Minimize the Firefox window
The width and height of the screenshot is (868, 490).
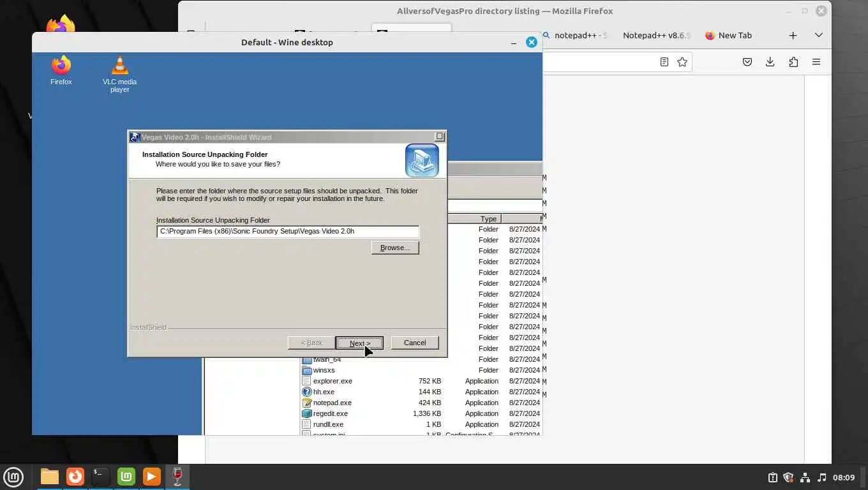click(x=789, y=11)
